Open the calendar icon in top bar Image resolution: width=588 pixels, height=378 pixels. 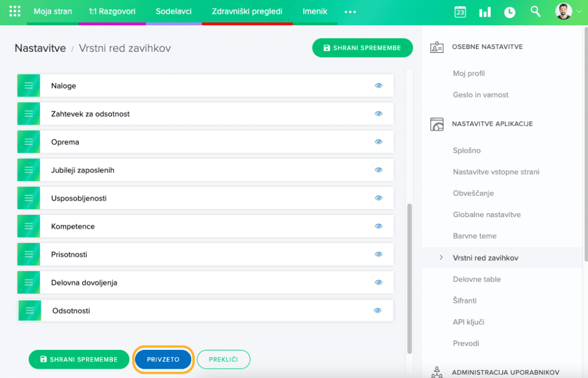pos(460,12)
